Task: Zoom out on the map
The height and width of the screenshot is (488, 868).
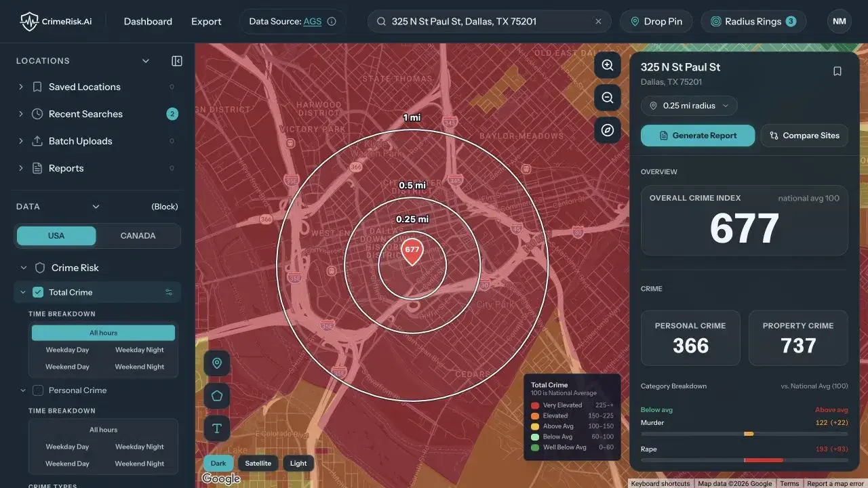Action: pyautogui.click(x=608, y=98)
